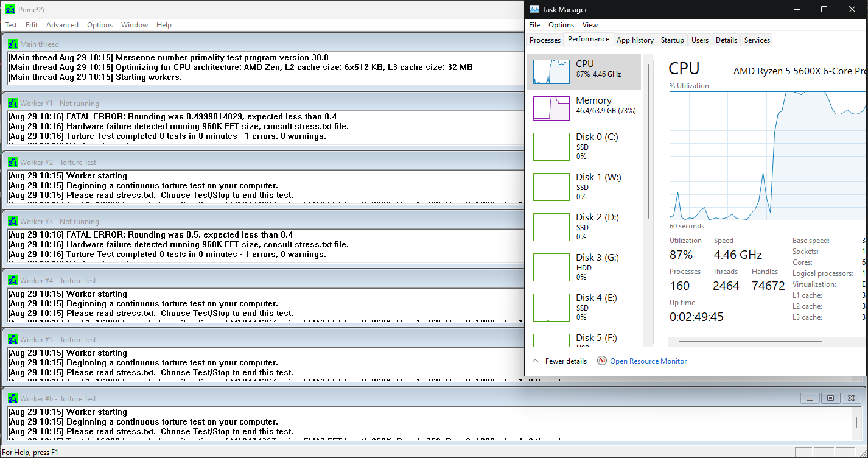
Task: Switch to the App history tab
Action: pos(635,40)
